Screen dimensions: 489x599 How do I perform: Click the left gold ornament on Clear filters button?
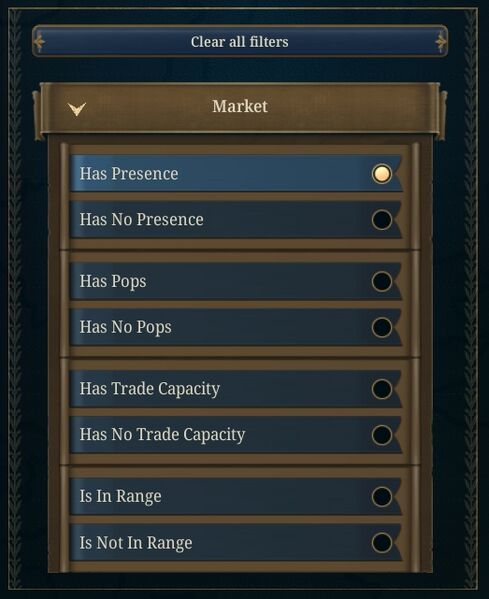tap(40, 41)
